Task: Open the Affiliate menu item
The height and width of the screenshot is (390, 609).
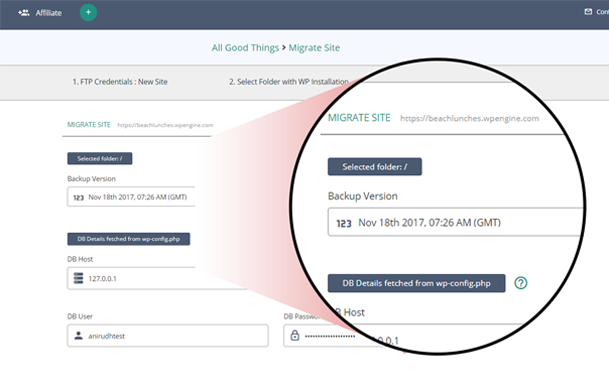Action: (40, 13)
